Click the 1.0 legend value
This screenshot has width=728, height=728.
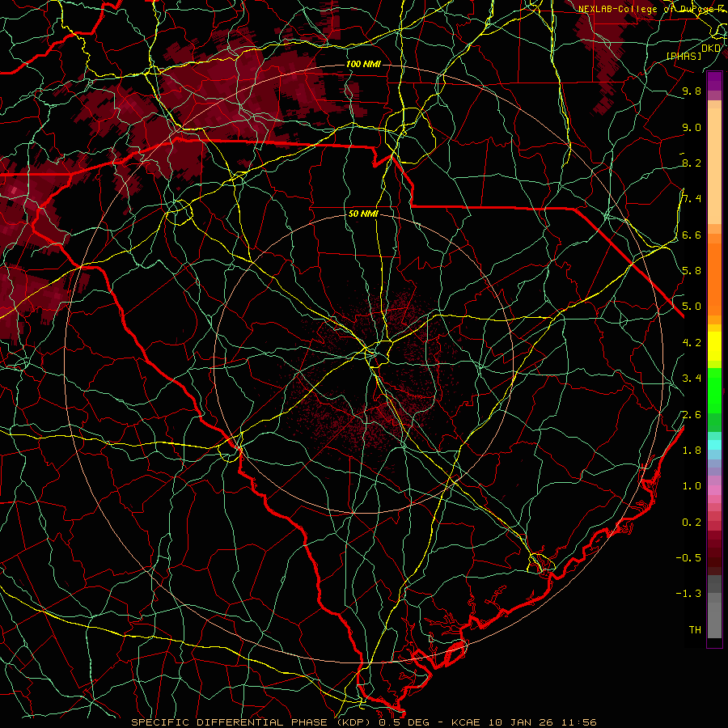point(692,485)
